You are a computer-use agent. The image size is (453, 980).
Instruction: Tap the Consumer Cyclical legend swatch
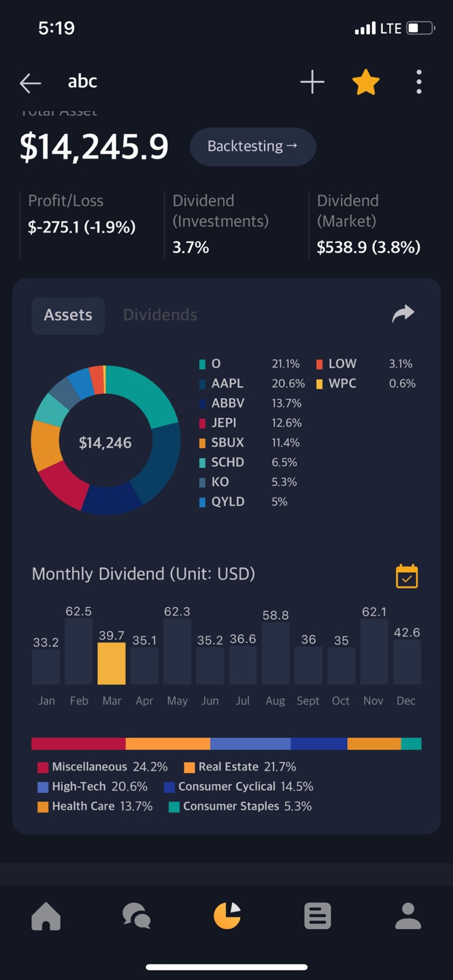coord(169,787)
